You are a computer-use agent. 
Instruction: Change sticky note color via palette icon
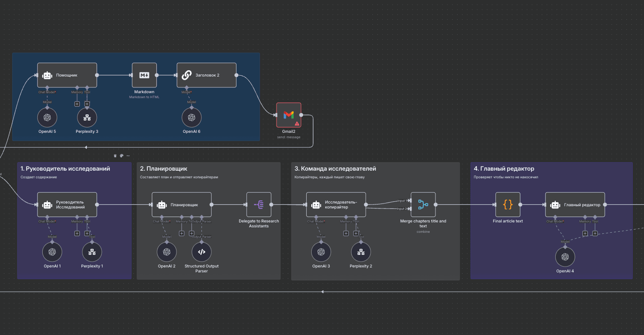click(122, 155)
